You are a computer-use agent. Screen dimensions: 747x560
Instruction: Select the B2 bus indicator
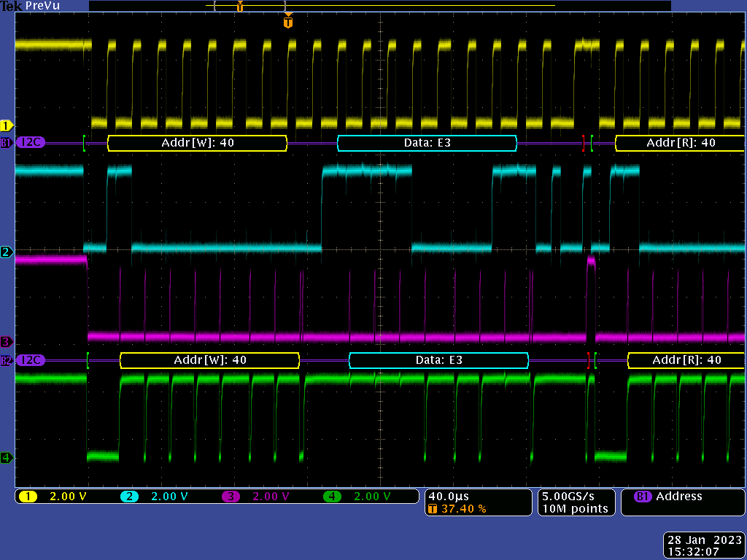coord(7,360)
